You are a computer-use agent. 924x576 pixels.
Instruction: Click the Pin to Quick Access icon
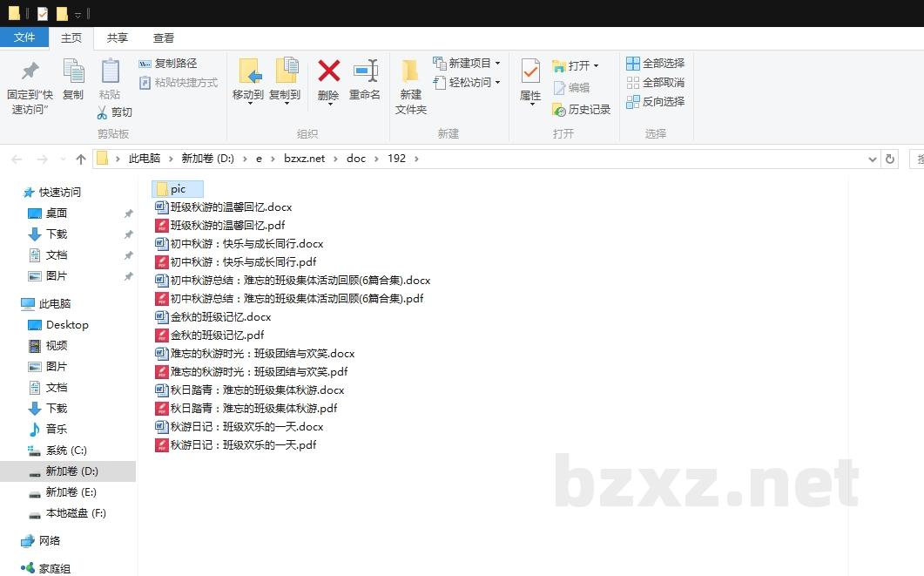pyautogui.click(x=30, y=71)
